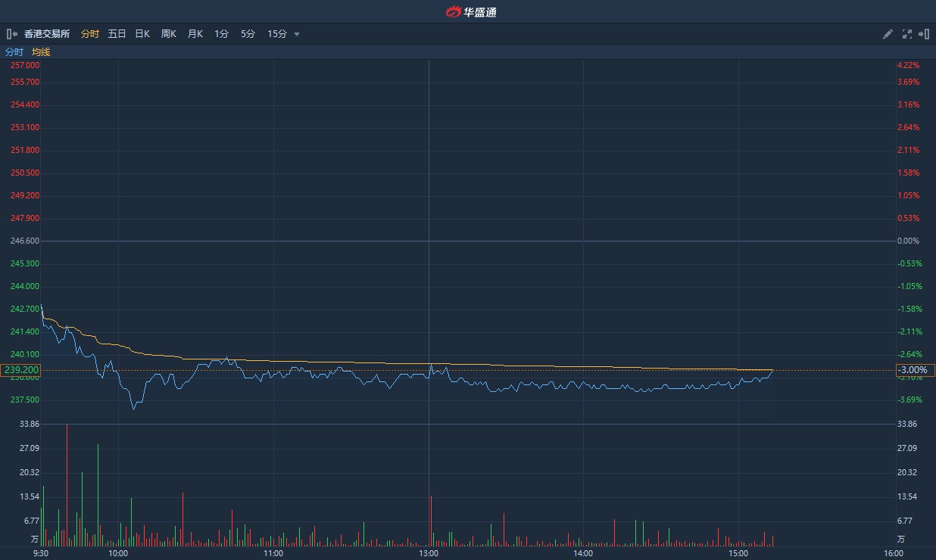Click the 16:00 time axis label

[894, 553]
